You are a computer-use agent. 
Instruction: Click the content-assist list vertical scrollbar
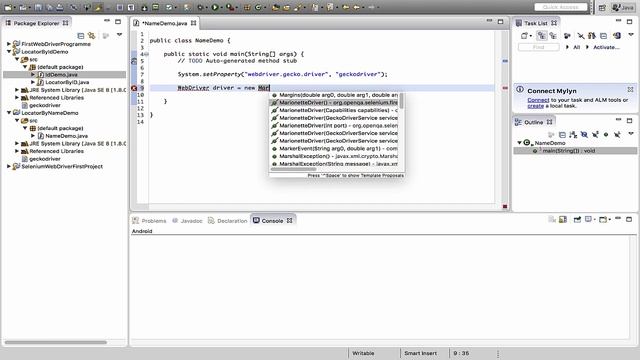point(402,101)
